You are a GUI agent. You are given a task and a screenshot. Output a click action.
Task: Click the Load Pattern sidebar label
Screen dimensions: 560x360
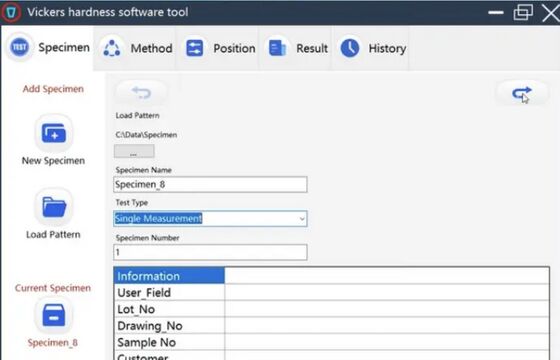pyautogui.click(x=53, y=234)
